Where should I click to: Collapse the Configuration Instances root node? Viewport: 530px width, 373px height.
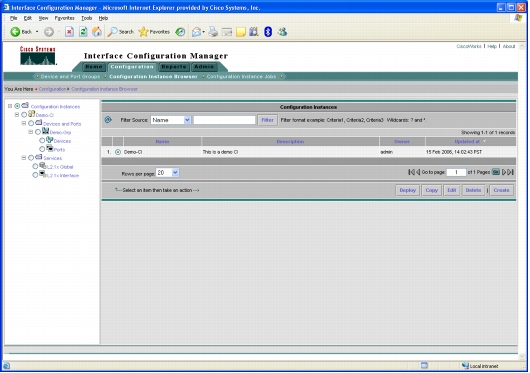pyautogui.click(x=10, y=106)
